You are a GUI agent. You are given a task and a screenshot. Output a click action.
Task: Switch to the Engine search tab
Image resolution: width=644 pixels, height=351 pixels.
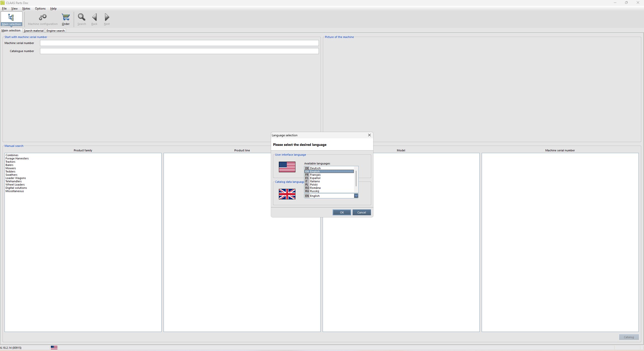pos(55,31)
